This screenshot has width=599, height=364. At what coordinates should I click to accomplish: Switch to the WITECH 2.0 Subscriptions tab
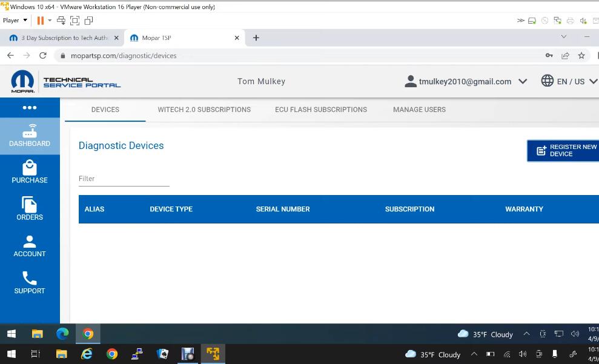coord(204,110)
